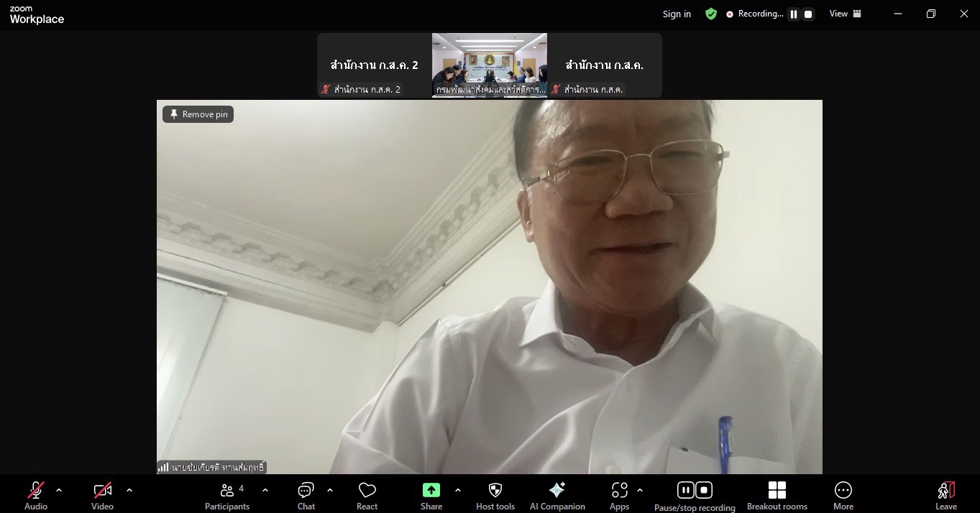
Task: Open the Participants panel
Action: click(x=227, y=495)
